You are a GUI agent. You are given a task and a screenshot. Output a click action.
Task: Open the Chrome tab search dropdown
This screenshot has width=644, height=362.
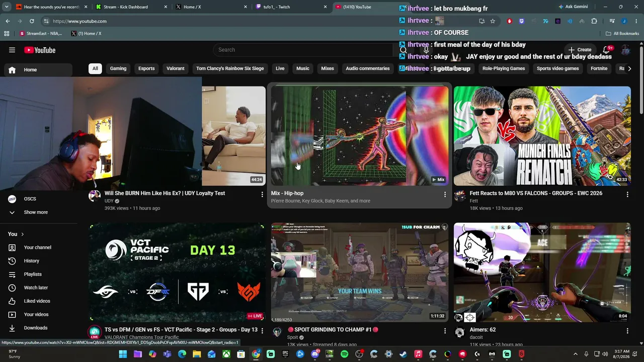pos(7,7)
